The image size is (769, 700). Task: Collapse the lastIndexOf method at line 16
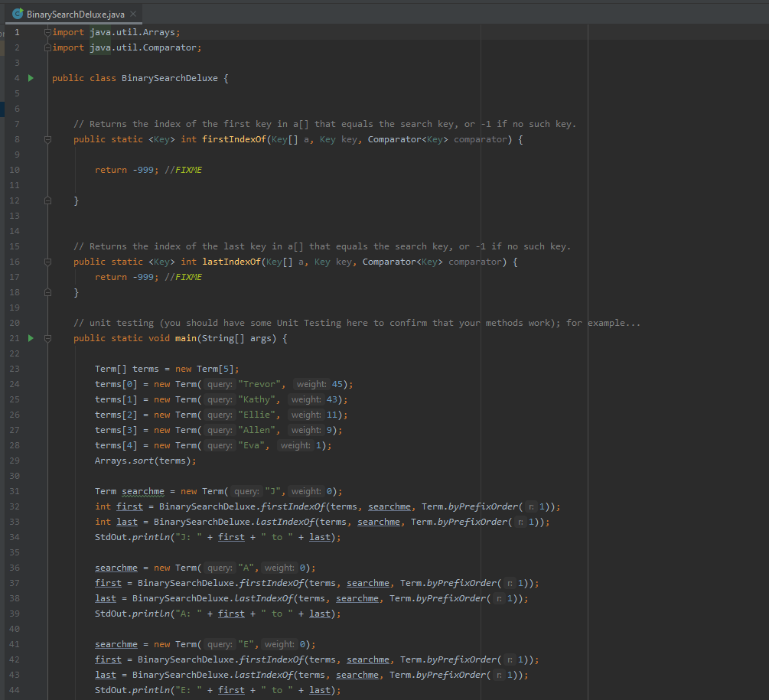[x=48, y=262]
